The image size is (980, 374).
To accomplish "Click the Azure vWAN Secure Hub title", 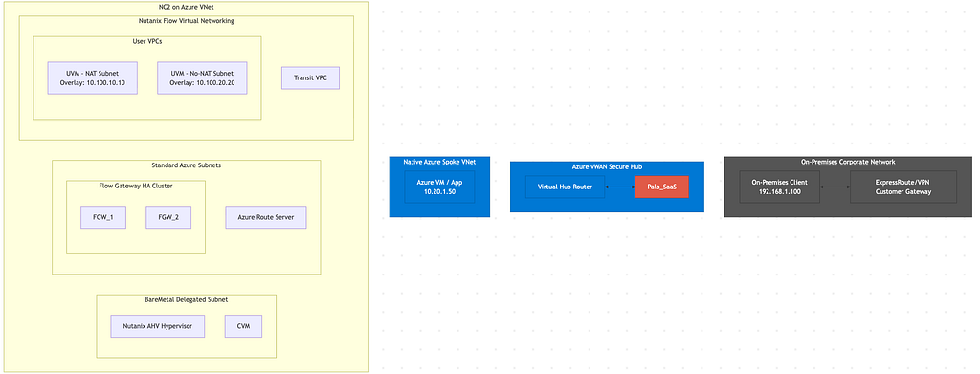I will pos(607,166).
